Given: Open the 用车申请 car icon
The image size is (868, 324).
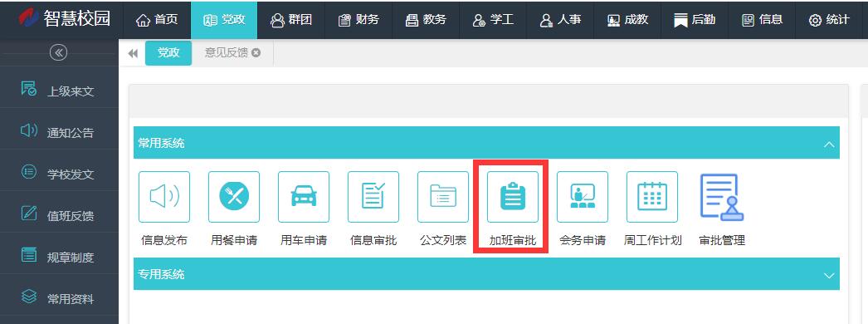Looking at the screenshot, I should tap(304, 197).
